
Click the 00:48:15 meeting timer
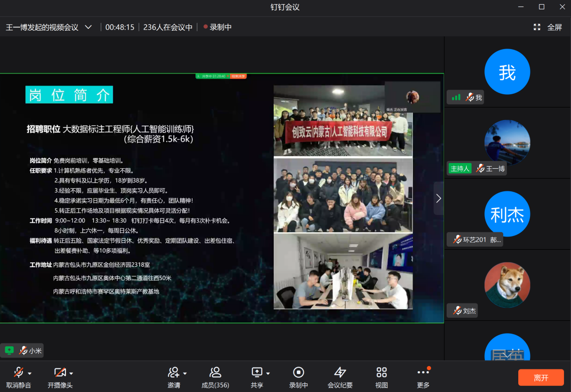120,27
